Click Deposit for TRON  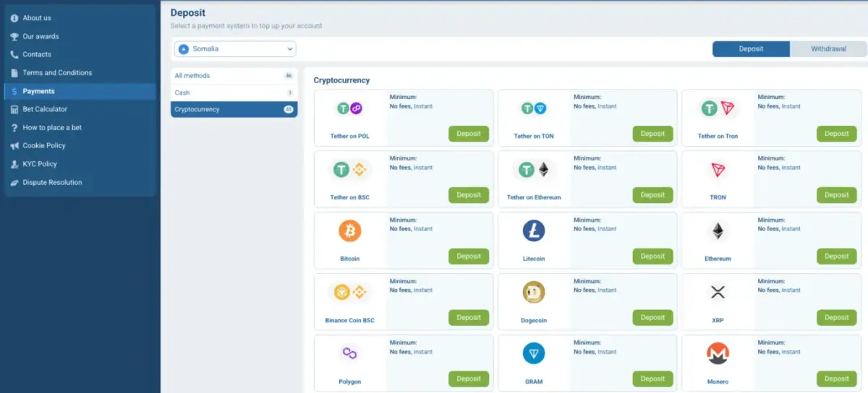point(836,195)
